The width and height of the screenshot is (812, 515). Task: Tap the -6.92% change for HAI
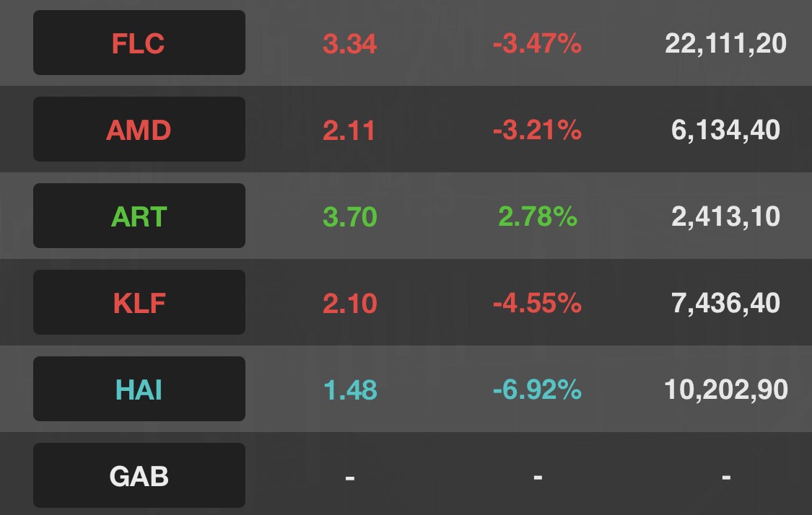pos(537,390)
